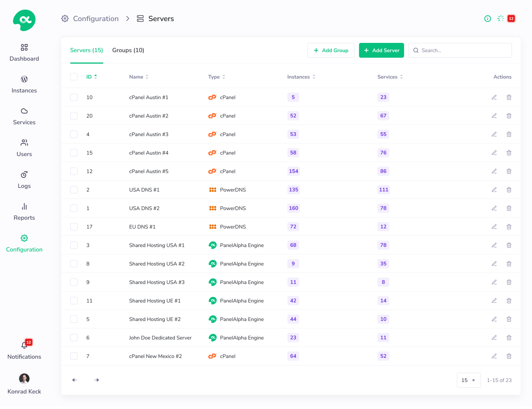Open the Users section

(x=24, y=148)
